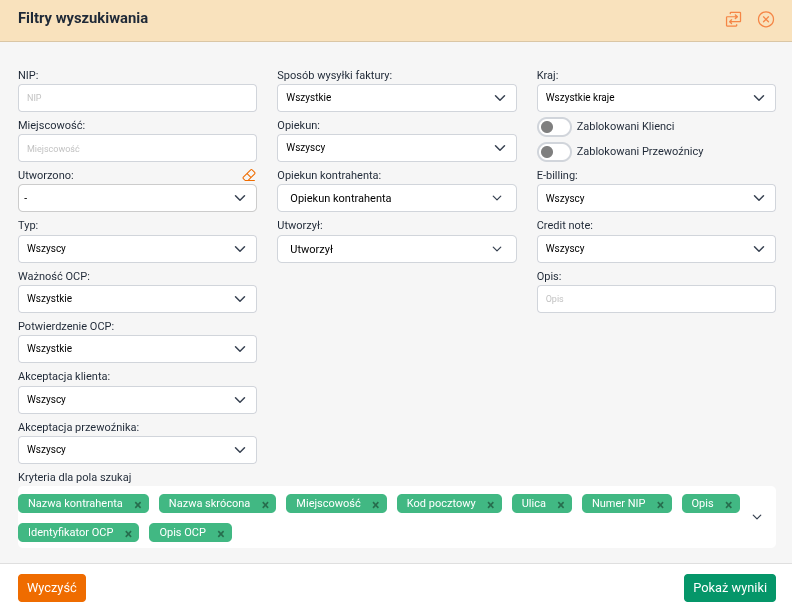Focus the Miejscowość text field
Screen dimensions: 792x611
tap(137, 148)
